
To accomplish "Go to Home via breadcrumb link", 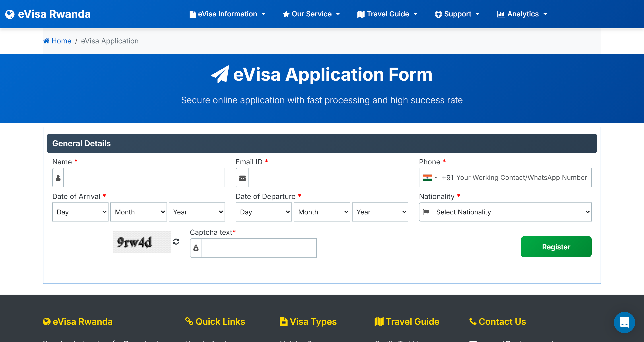I will point(61,41).
